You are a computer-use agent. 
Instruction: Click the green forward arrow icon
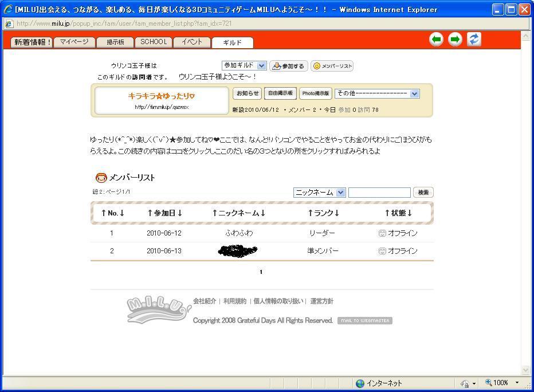(x=455, y=40)
